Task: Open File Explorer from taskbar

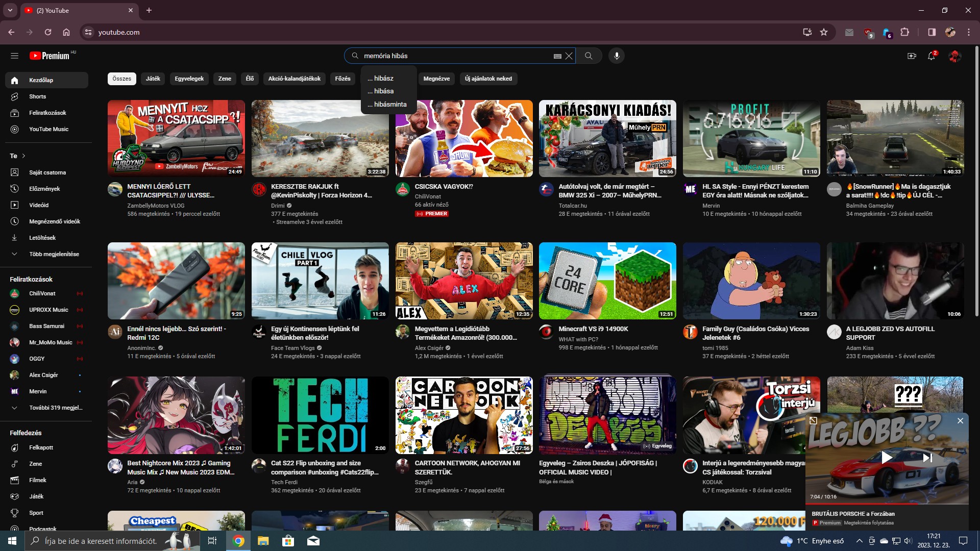Action: pos(263,541)
